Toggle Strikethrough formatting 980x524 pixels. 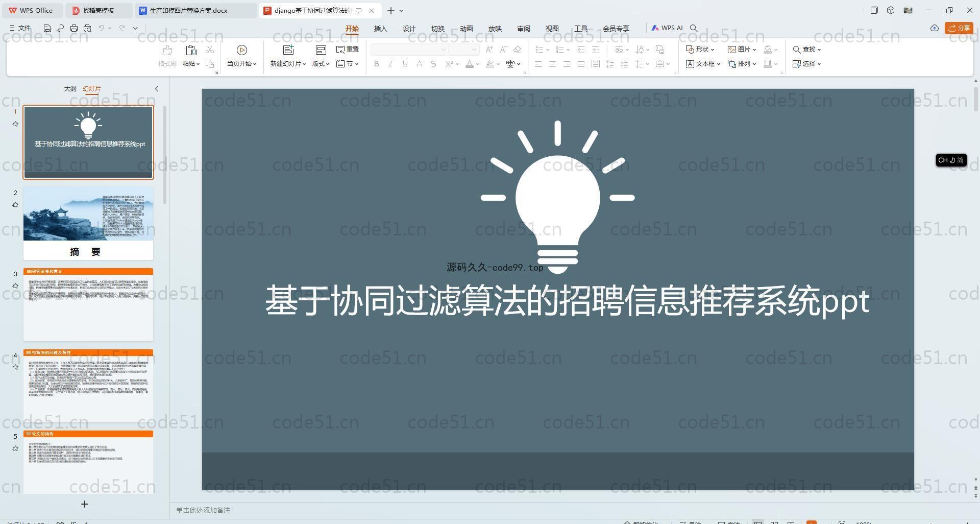[x=419, y=64]
